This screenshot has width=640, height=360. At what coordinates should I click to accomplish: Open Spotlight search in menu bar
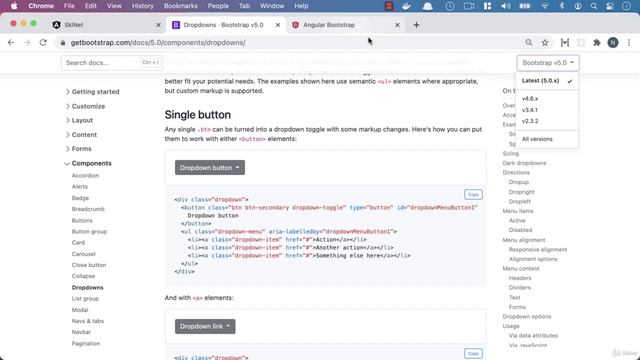pos(594,6)
